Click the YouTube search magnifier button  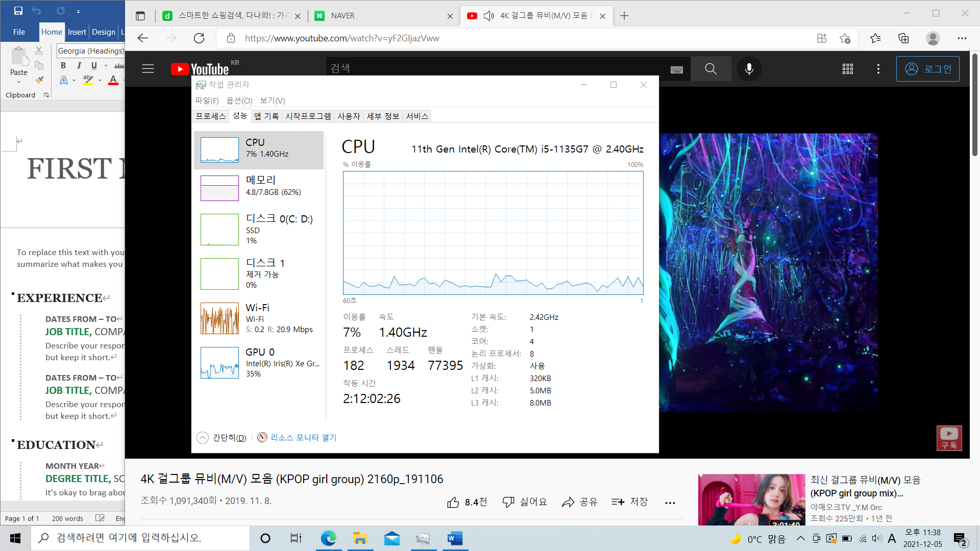tap(710, 69)
